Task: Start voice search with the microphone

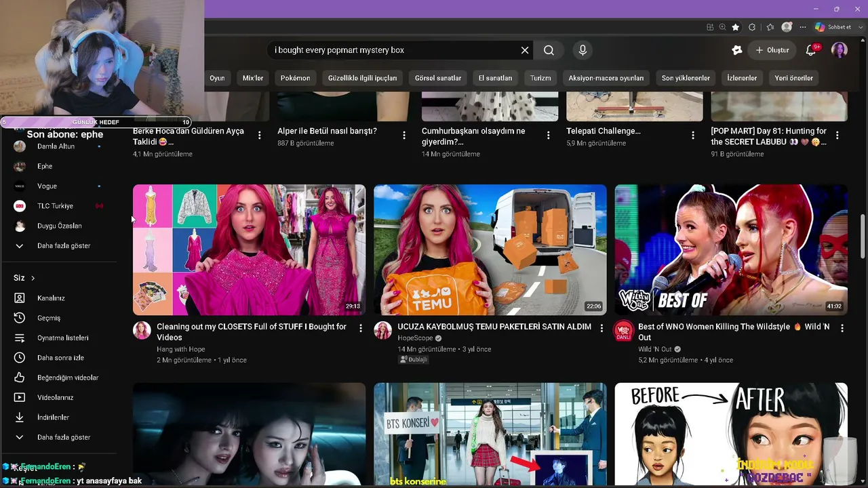Action: click(x=583, y=50)
